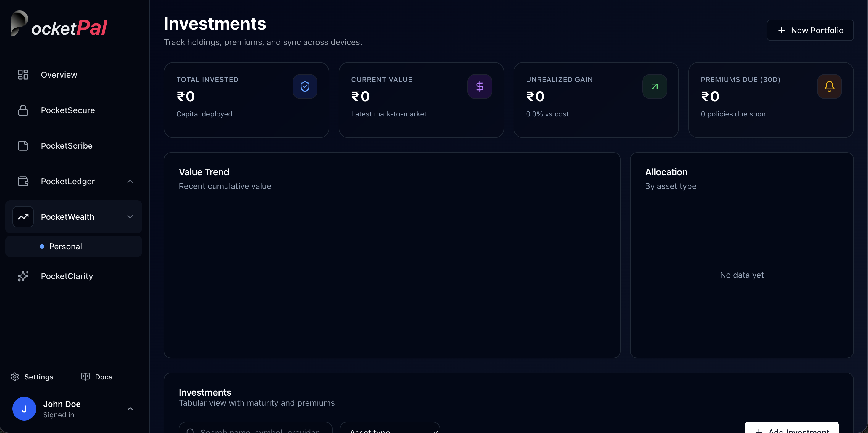Click the 'Signed in' status text
868x433 pixels.
59,415
